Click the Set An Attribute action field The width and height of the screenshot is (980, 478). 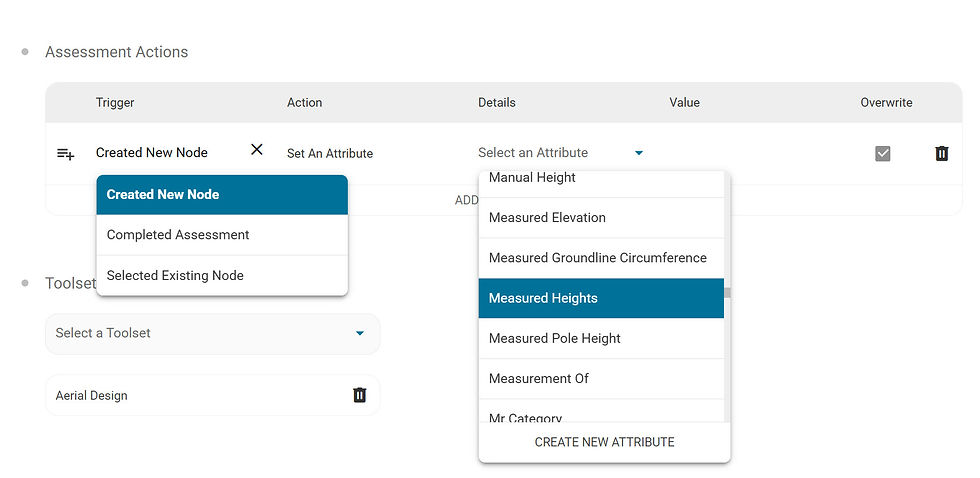pyautogui.click(x=330, y=154)
